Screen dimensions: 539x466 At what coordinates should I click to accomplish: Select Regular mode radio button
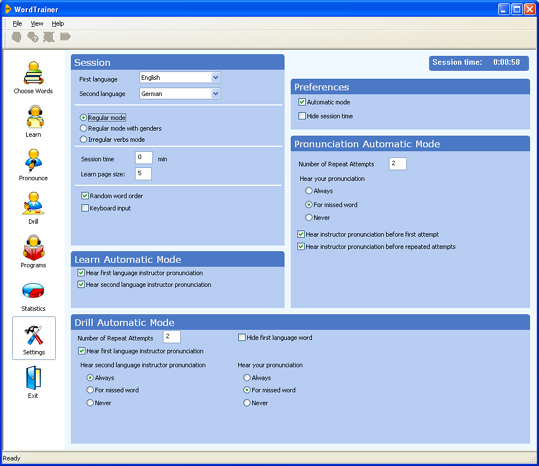pos(83,118)
